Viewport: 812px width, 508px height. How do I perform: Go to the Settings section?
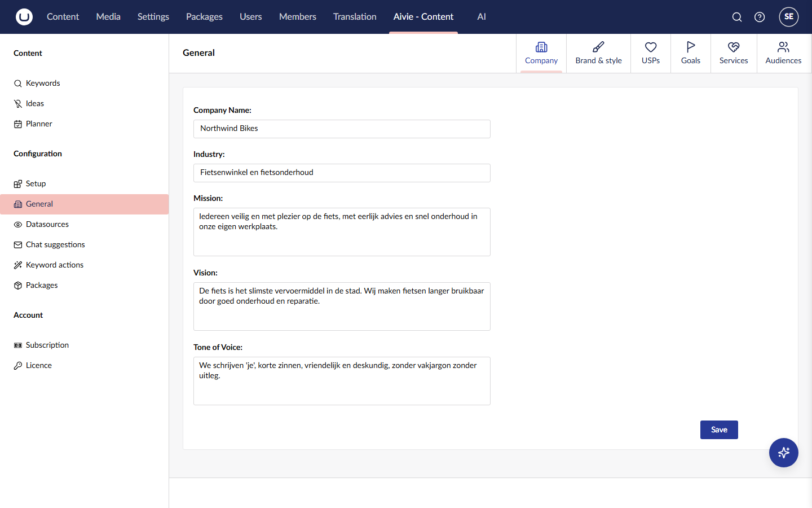[x=153, y=17]
